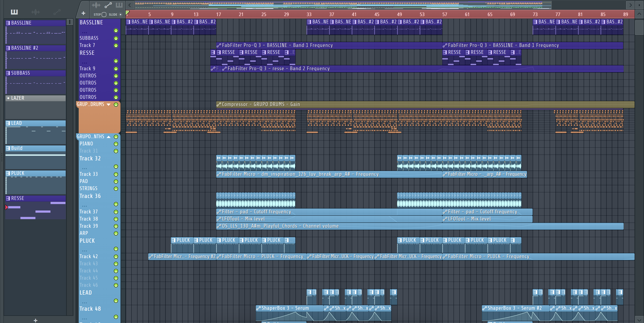Mute the GRUP..DRUMS group track

(x=116, y=104)
